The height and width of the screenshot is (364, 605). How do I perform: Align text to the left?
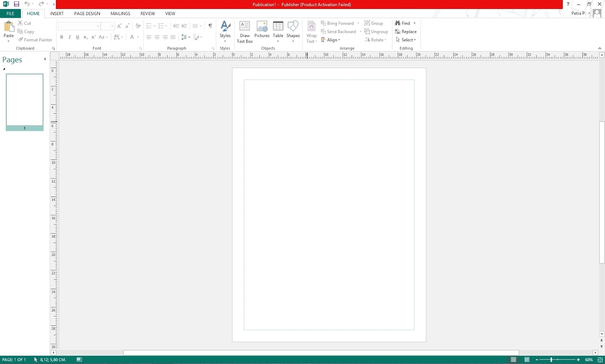pos(149,37)
